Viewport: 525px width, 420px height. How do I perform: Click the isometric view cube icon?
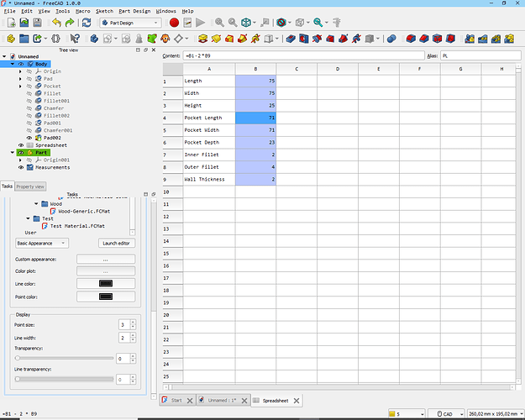[x=246, y=23]
